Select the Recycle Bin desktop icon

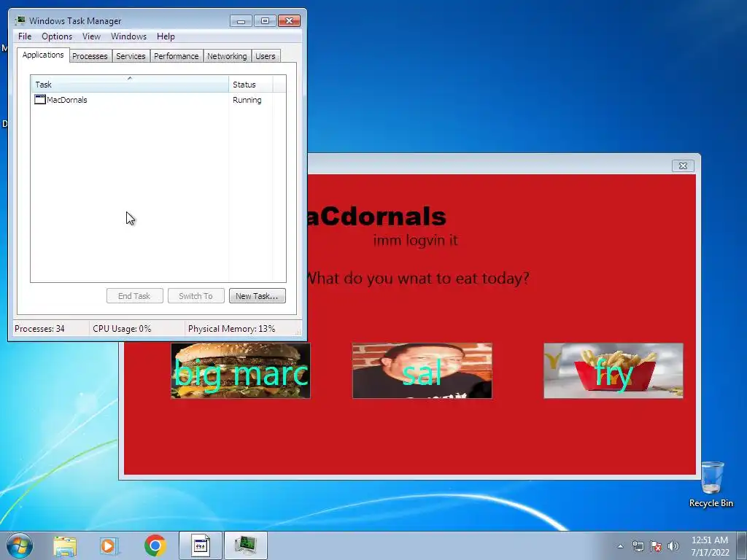[x=711, y=484]
